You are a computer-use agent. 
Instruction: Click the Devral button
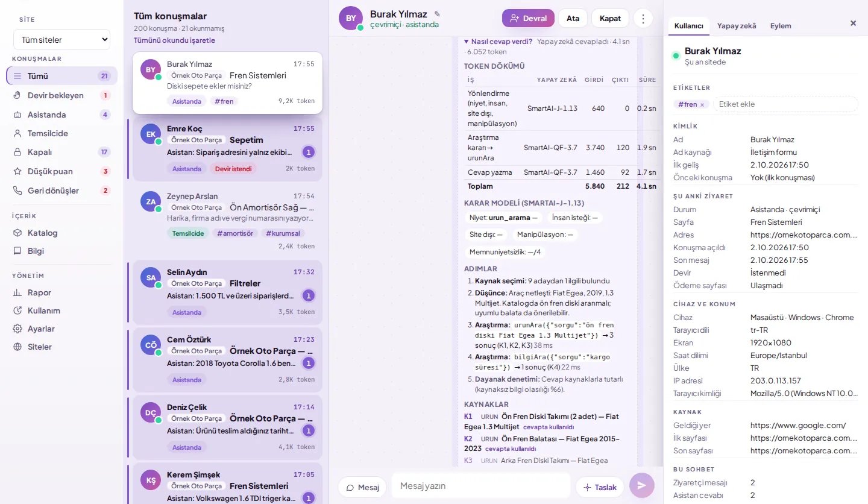pyautogui.click(x=528, y=18)
